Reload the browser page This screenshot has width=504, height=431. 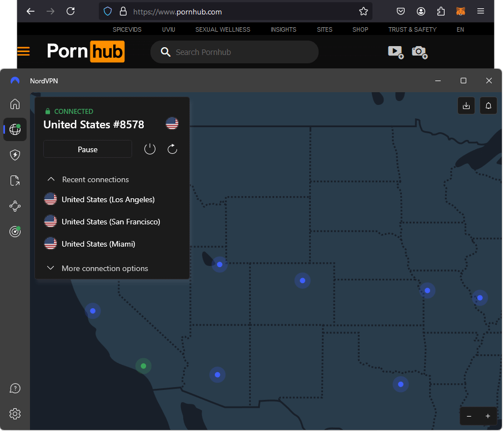[x=70, y=12]
